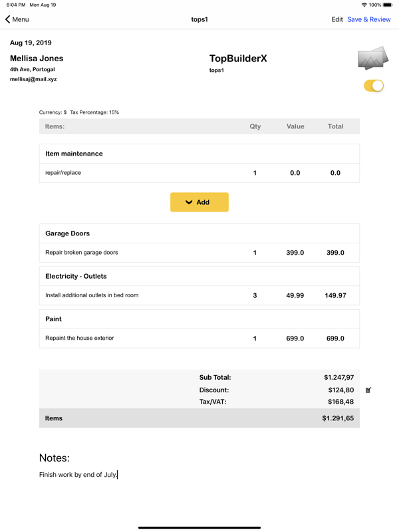Select client name Mellisa Jones

click(x=37, y=59)
